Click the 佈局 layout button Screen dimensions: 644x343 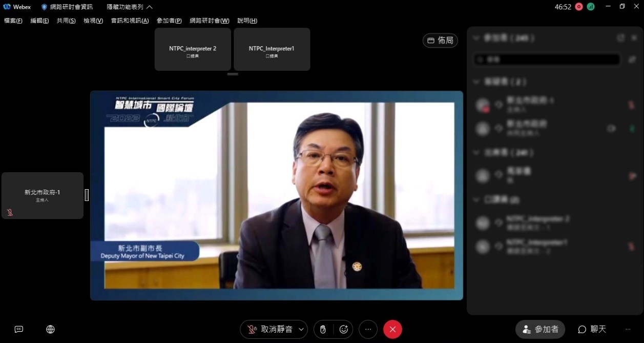pos(440,41)
